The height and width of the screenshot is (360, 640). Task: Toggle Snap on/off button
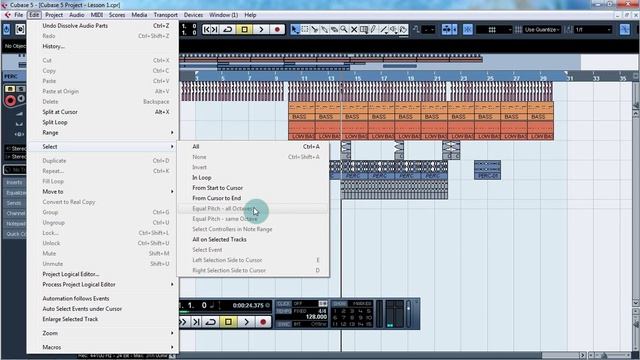[468, 29]
